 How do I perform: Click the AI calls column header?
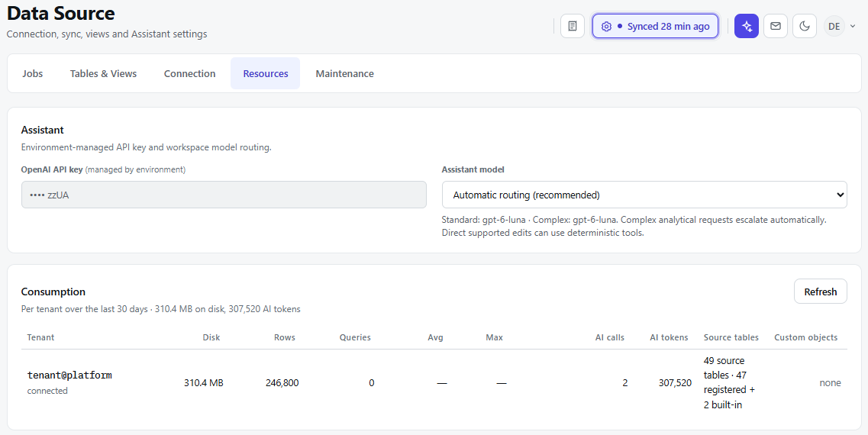tap(609, 337)
